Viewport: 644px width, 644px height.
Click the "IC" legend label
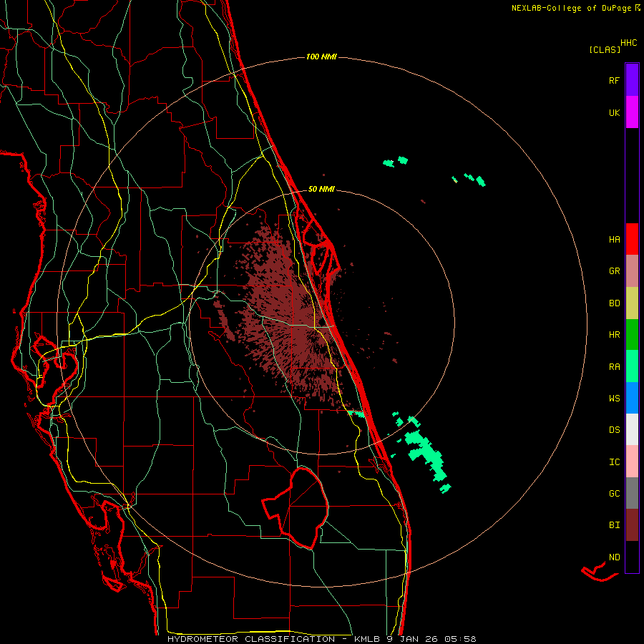(614, 462)
